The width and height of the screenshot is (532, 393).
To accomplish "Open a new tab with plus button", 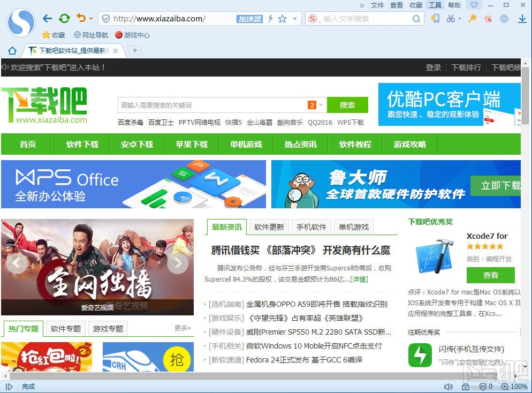I will [135, 50].
